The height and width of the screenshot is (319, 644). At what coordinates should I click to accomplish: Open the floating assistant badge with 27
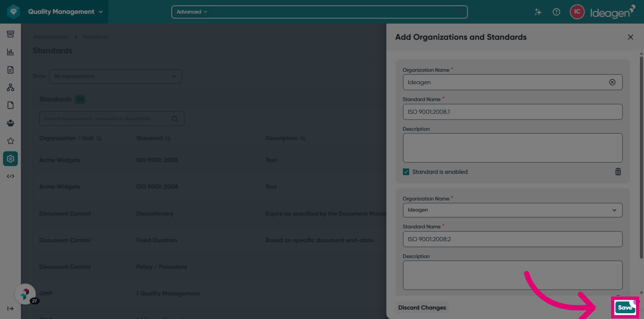pyautogui.click(x=25, y=294)
